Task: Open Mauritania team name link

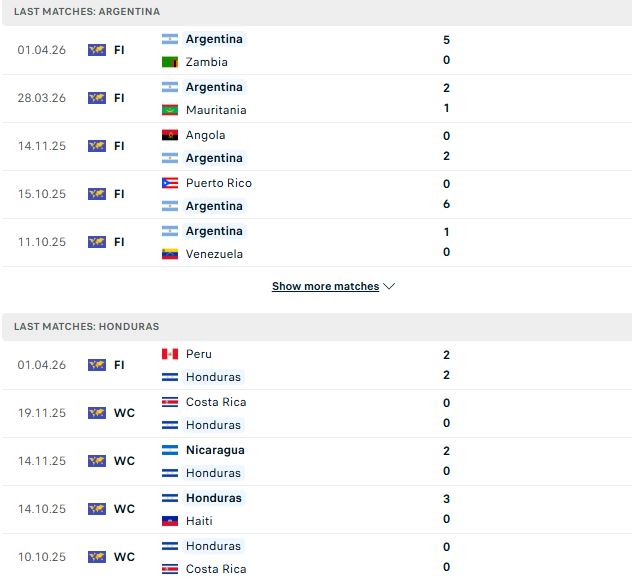Action: coord(216,110)
